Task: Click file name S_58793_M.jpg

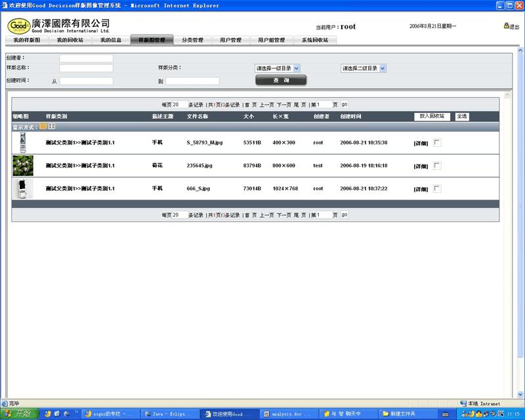Action: tap(205, 142)
